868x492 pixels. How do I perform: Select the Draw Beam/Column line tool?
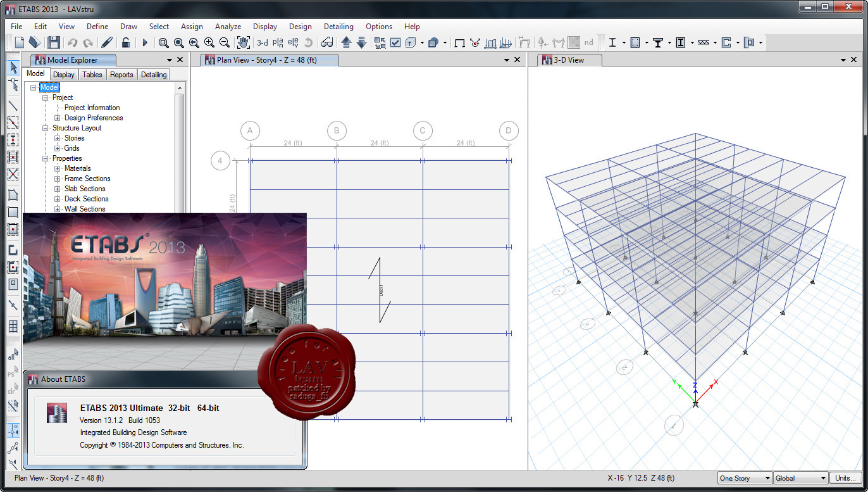(x=13, y=106)
